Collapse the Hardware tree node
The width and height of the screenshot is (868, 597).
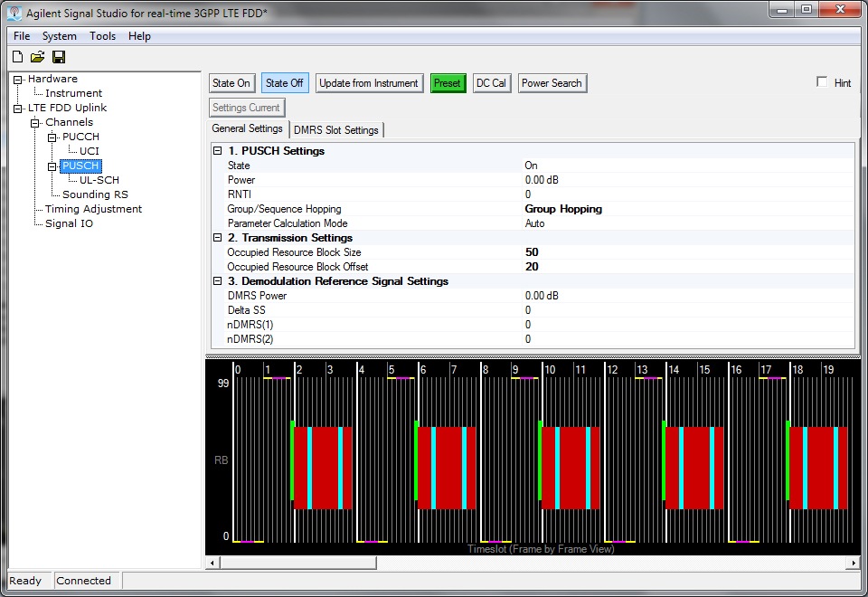coord(18,80)
